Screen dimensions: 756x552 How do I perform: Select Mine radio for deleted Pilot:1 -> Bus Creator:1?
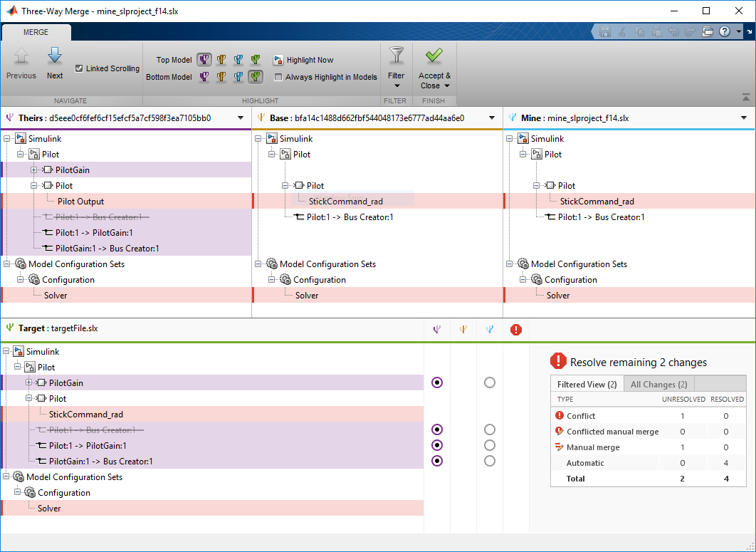[489, 429]
